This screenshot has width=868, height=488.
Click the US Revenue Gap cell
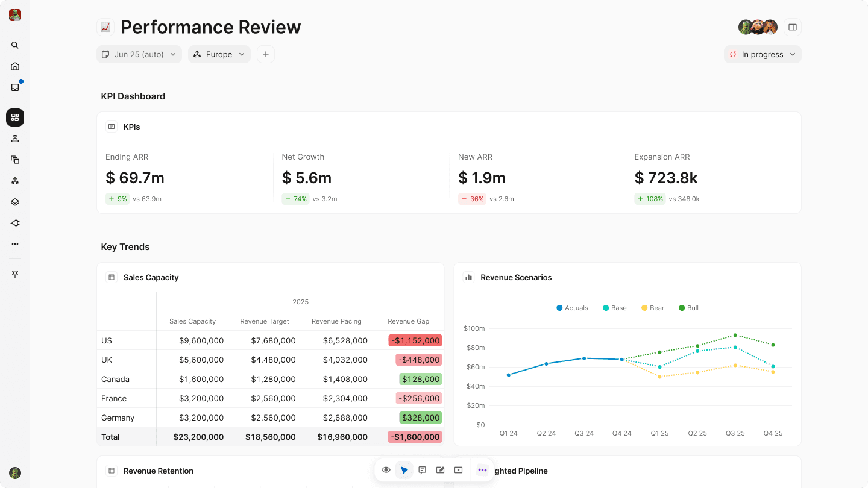tap(415, 340)
